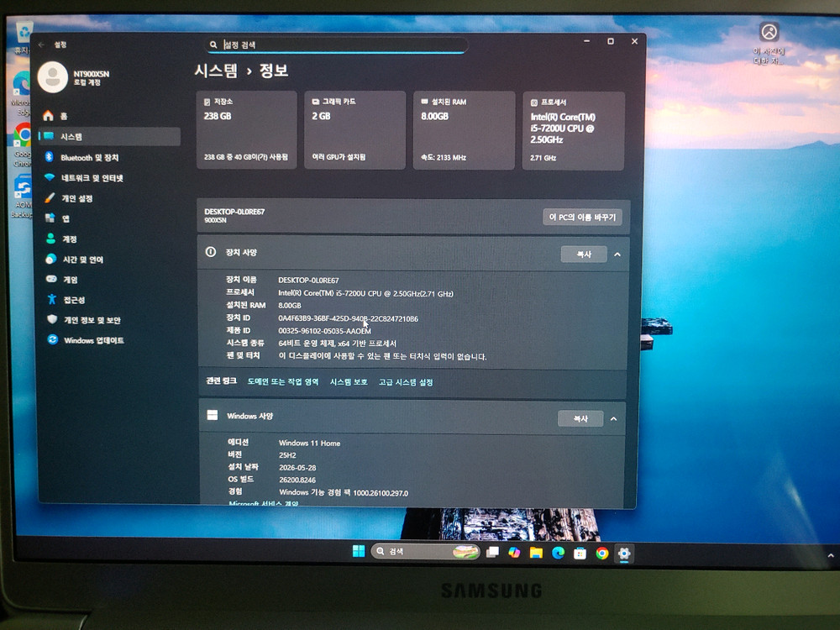Click the 제품 ID value 00325-96102-05035-AAOEM
The height and width of the screenshot is (630, 840).
click(x=324, y=331)
